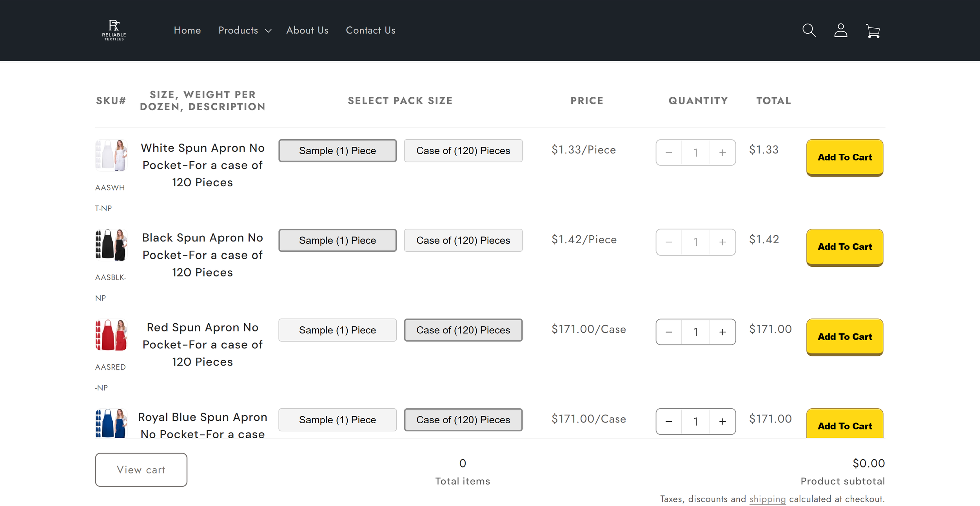Image resolution: width=980 pixels, height=506 pixels.
Task: Increase quantity for White Spun Apron
Action: [x=722, y=153]
